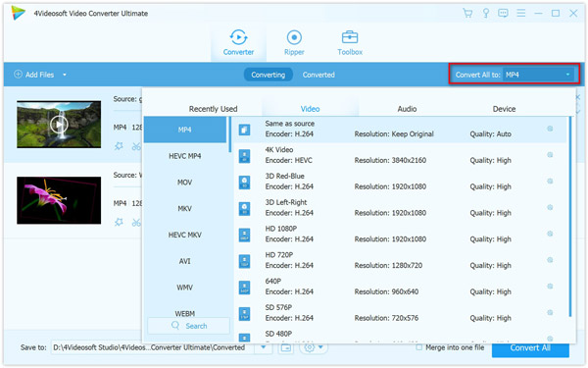588x368 pixels.
Task: Select the Video format tab
Action: tap(310, 109)
